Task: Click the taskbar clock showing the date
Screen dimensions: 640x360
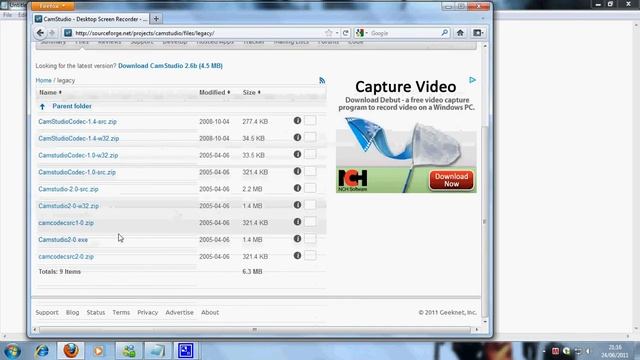Action: pos(614,351)
